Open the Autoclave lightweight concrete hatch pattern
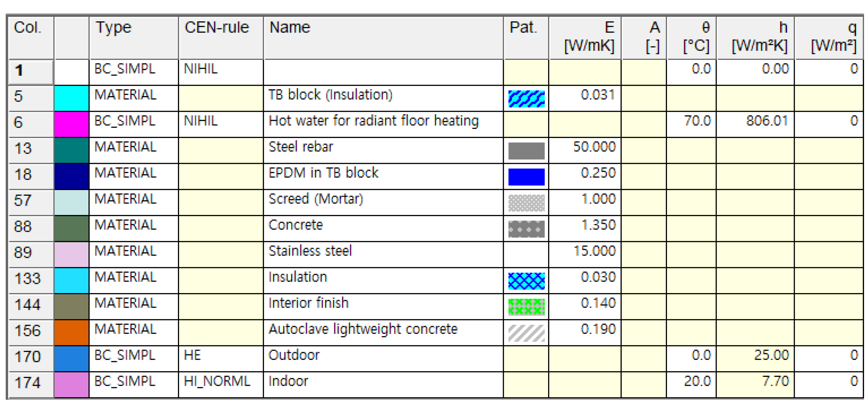This screenshot has width=868, height=406. 526,333
